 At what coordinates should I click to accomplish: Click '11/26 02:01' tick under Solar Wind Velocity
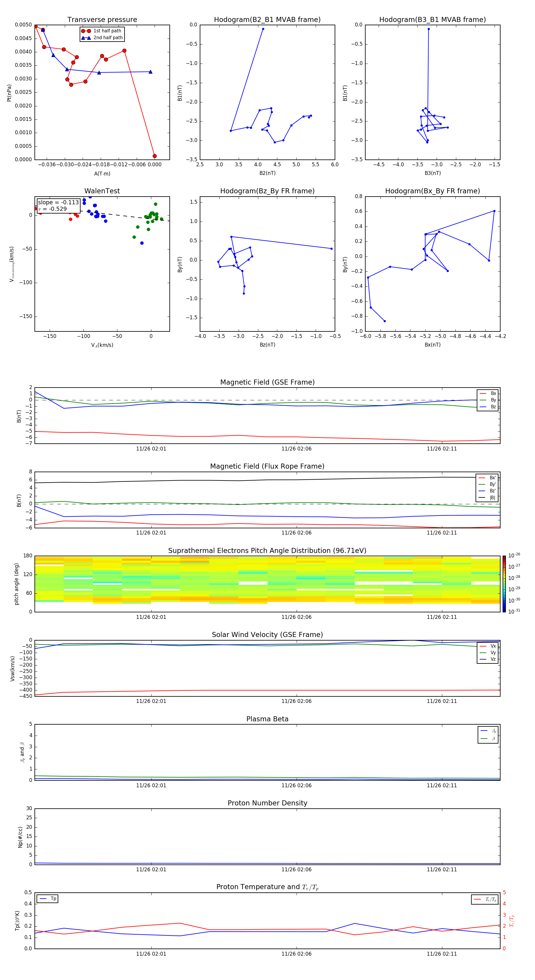[x=151, y=701]
